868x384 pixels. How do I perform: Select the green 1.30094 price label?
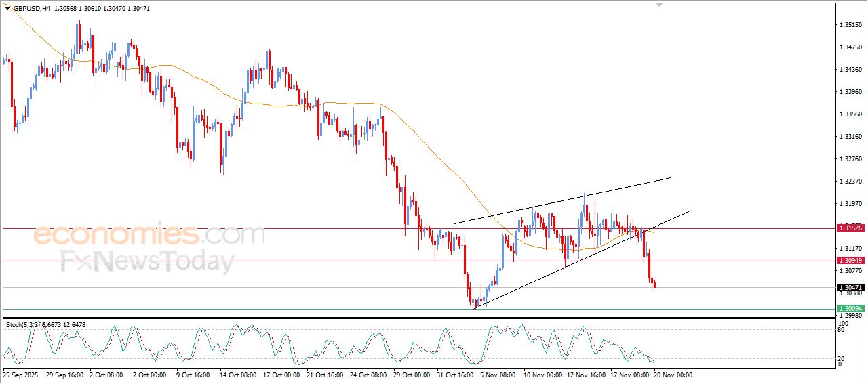pos(850,310)
